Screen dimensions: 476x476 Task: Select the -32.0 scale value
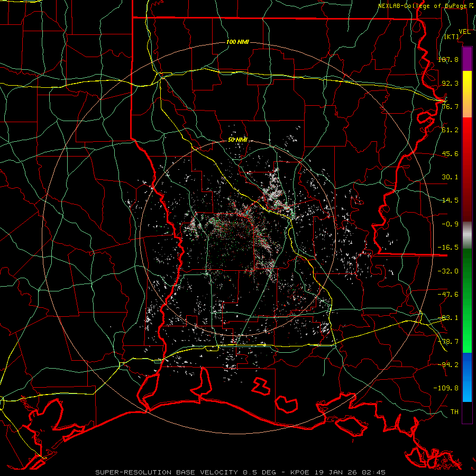pos(448,271)
